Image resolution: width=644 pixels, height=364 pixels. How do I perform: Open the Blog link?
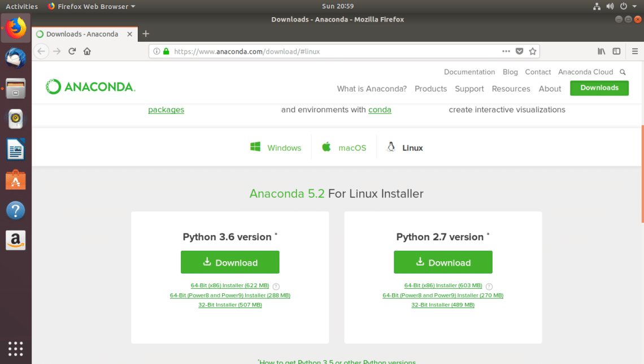510,72
